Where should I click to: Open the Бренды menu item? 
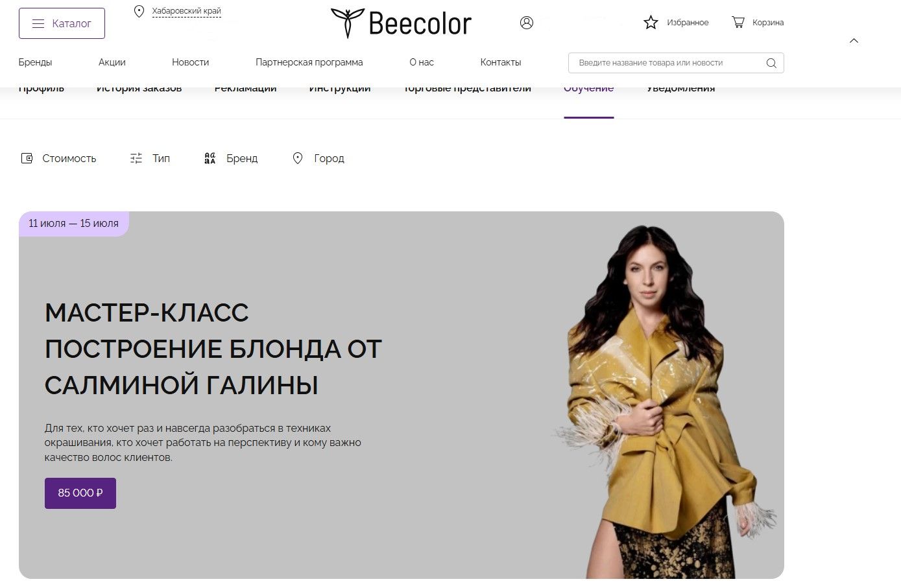click(x=35, y=62)
